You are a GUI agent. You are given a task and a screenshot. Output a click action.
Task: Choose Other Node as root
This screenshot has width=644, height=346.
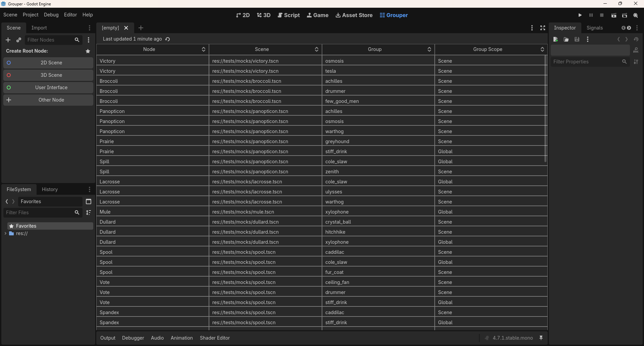point(48,100)
